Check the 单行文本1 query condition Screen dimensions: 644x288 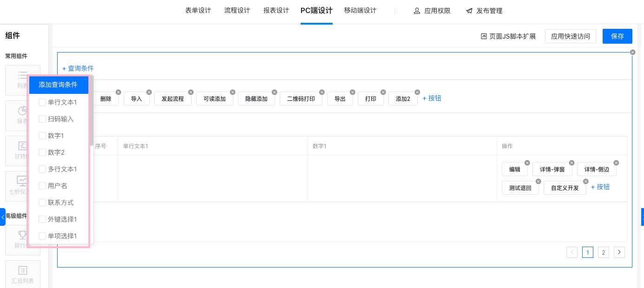point(42,102)
